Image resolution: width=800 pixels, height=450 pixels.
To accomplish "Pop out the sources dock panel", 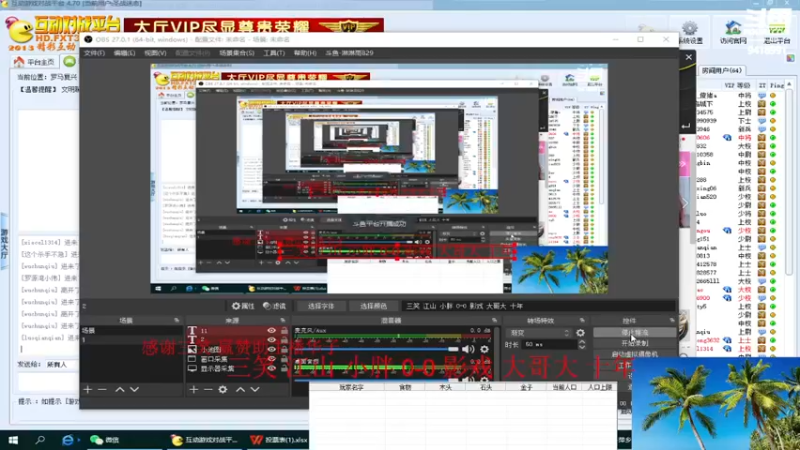I will (x=283, y=320).
